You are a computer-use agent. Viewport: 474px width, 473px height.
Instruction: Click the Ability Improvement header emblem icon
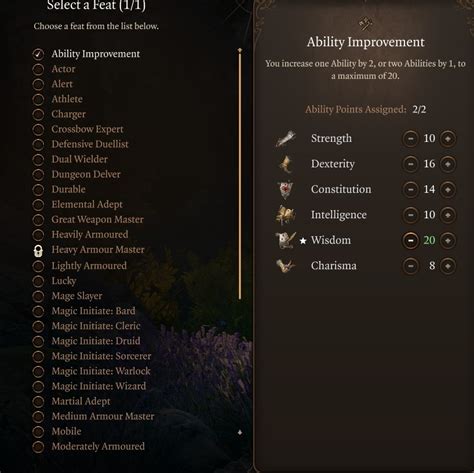(x=365, y=24)
